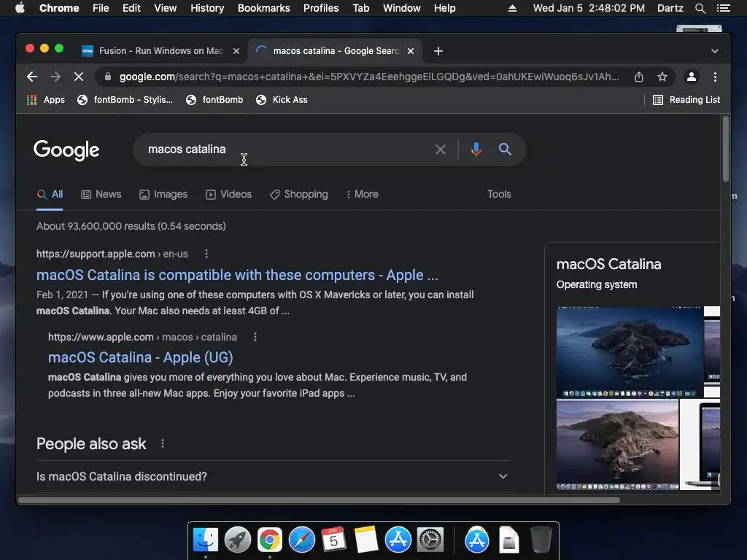This screenshot has width=747, height=560.
Task: Open the Bookmarks menu
Action: tap(264, 8)
